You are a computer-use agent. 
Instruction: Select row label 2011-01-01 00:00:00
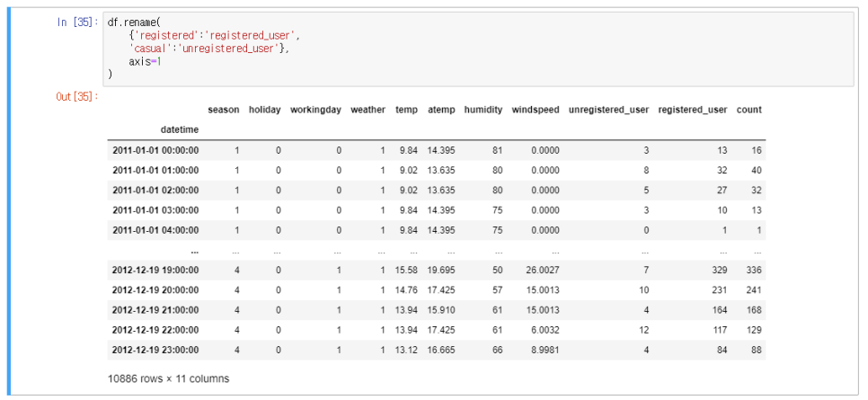click(155, 150)
